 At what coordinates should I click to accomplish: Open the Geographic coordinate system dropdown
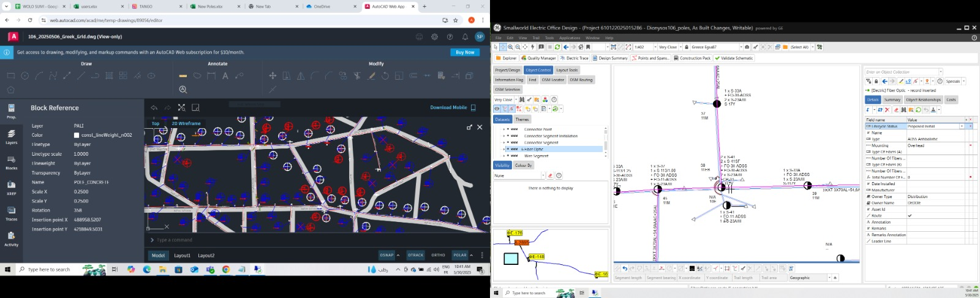829,278
